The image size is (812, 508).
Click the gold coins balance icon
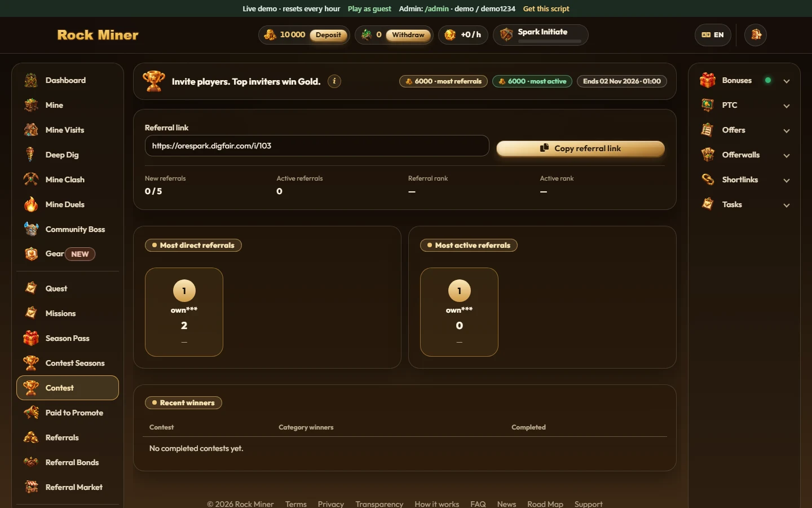pos(270,35)
